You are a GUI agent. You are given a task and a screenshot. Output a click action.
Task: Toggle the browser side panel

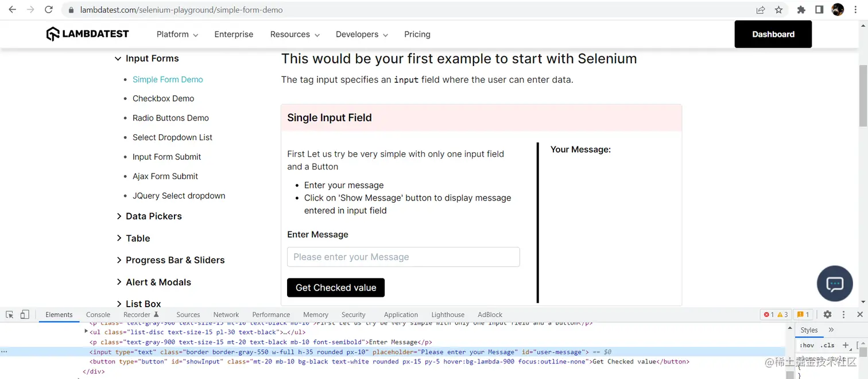819,10
